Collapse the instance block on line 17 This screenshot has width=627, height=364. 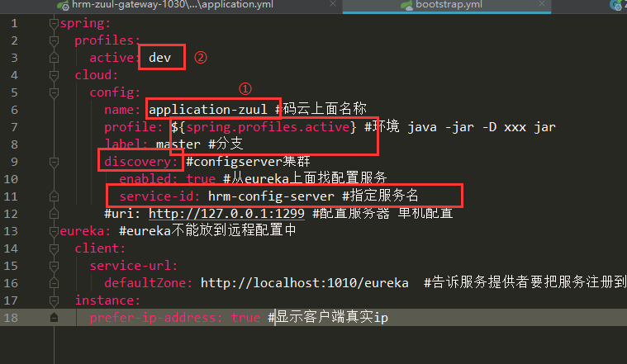tap(54, 300)
